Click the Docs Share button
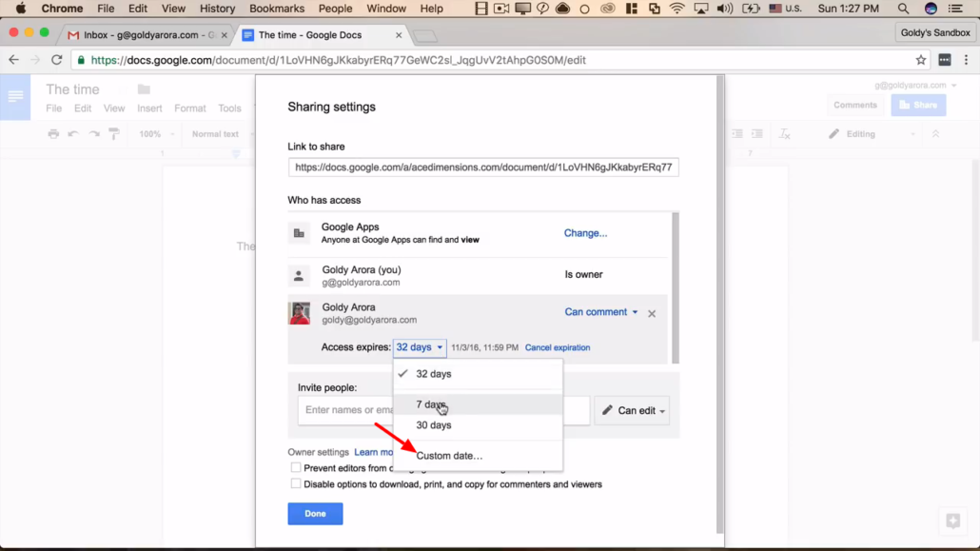The height and width of the screenshot is (551, 980). 918,105
